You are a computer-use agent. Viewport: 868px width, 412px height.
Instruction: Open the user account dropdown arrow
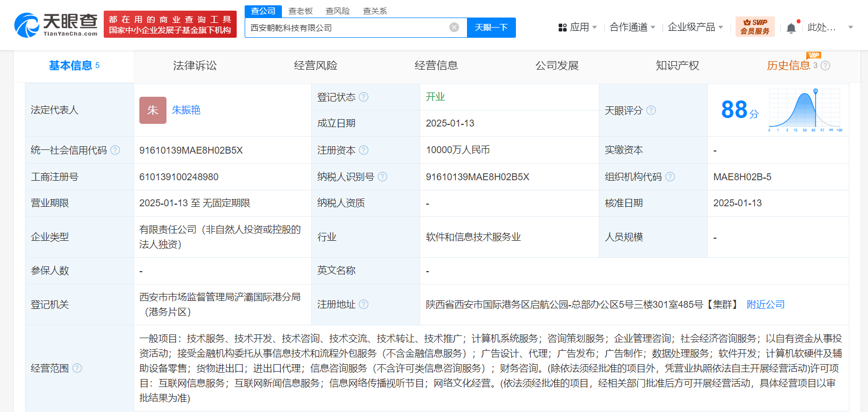[850, 27]
